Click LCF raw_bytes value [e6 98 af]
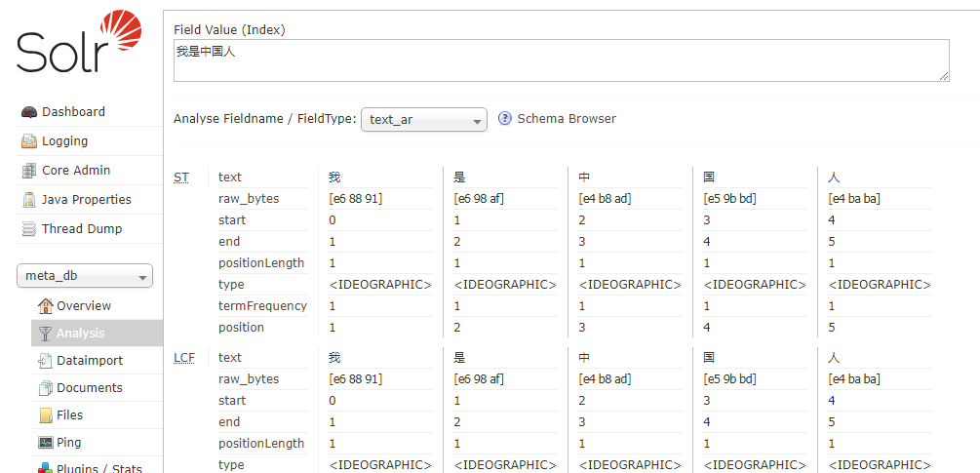This screenshot has width=980, height=473. tap(479, 379)
